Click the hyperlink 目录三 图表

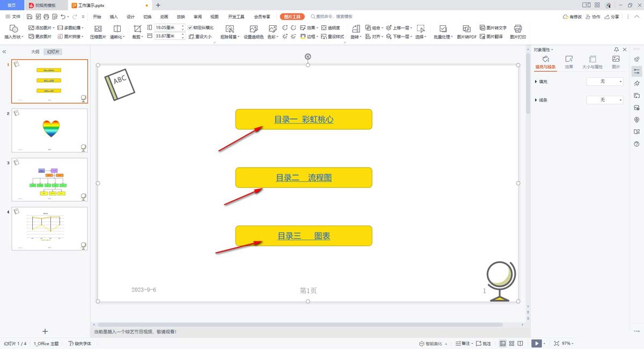[304, 236]
